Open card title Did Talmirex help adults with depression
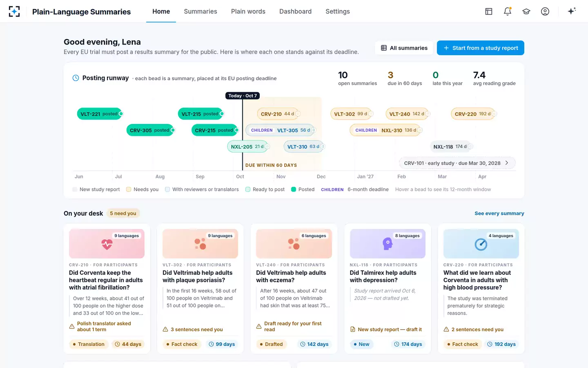 (383, 276)
